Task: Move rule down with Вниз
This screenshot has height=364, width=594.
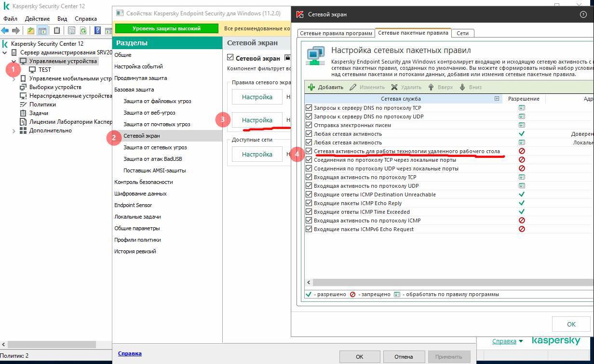Action: point(471,87)
